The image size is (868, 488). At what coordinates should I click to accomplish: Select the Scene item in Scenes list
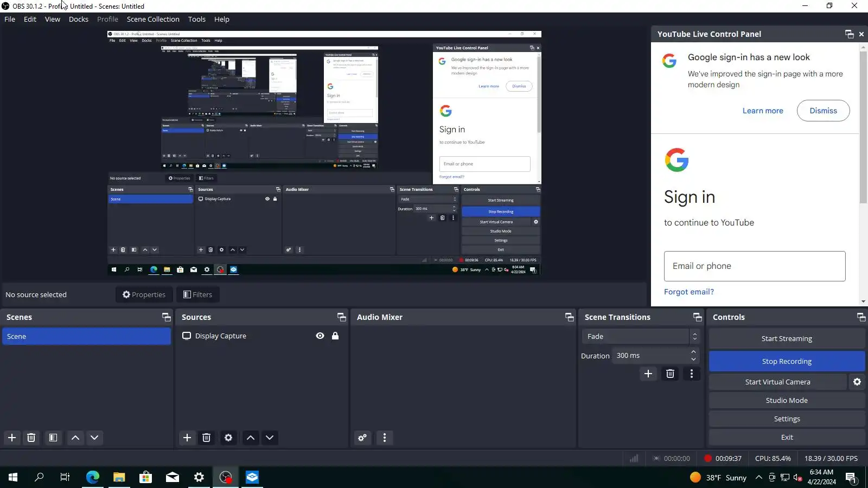(86, 336)
